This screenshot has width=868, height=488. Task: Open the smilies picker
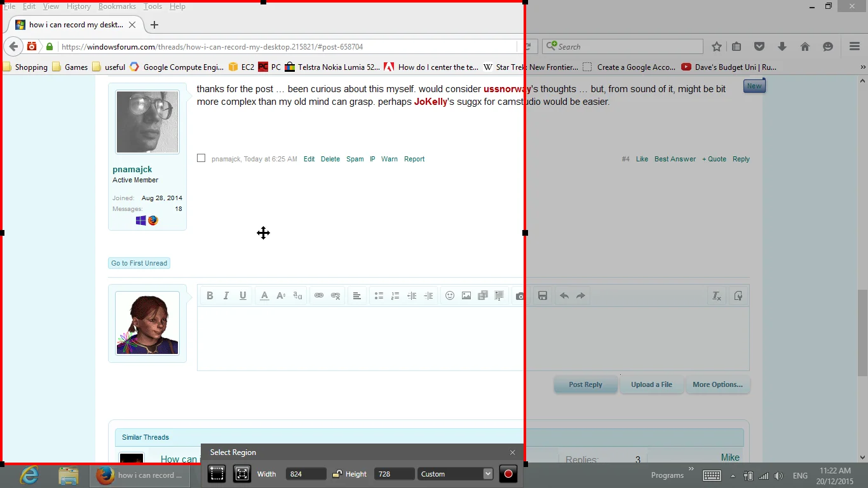point(450,295)
